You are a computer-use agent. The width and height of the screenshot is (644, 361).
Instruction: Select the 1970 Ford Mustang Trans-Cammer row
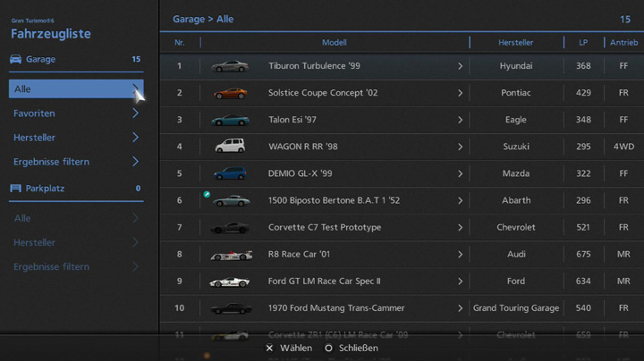(x=336, y=308)
